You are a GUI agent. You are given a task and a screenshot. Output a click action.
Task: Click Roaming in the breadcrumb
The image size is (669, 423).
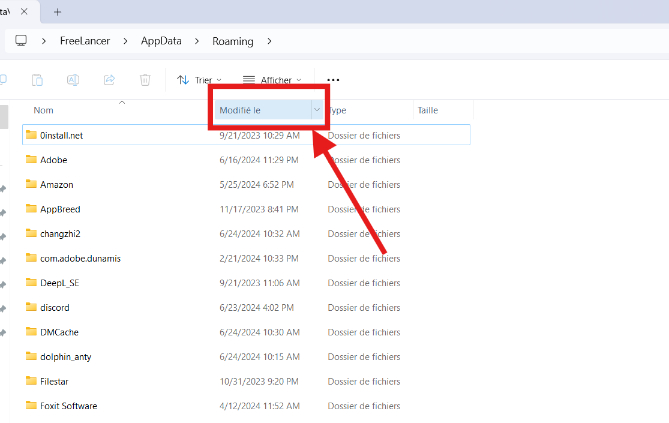tap(233, 41)
